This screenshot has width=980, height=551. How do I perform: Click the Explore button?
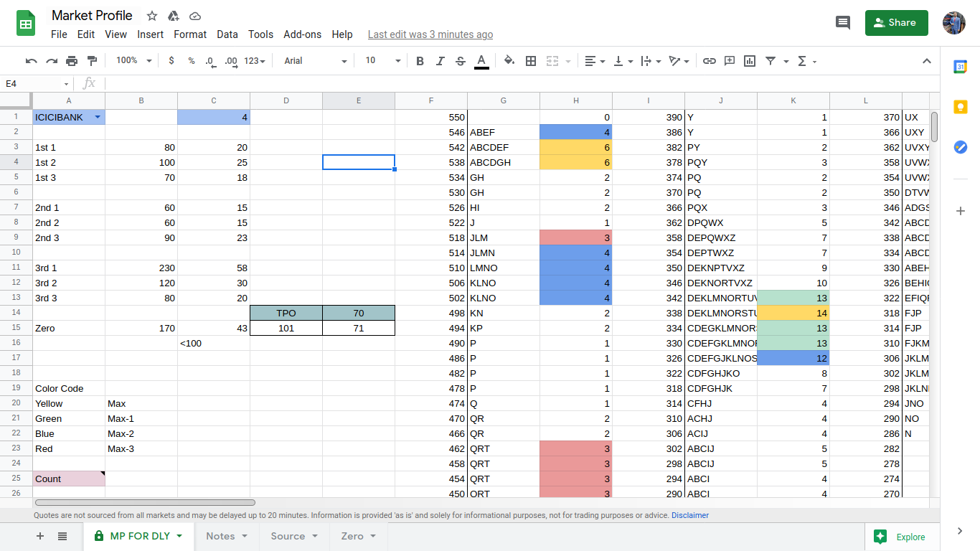click(x=900, y=537)
